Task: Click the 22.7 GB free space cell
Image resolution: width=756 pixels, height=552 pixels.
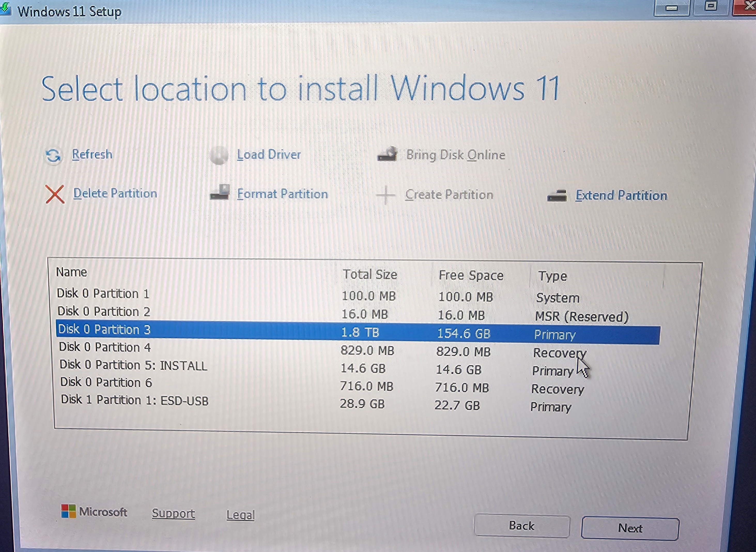Action: coord(457,405)
